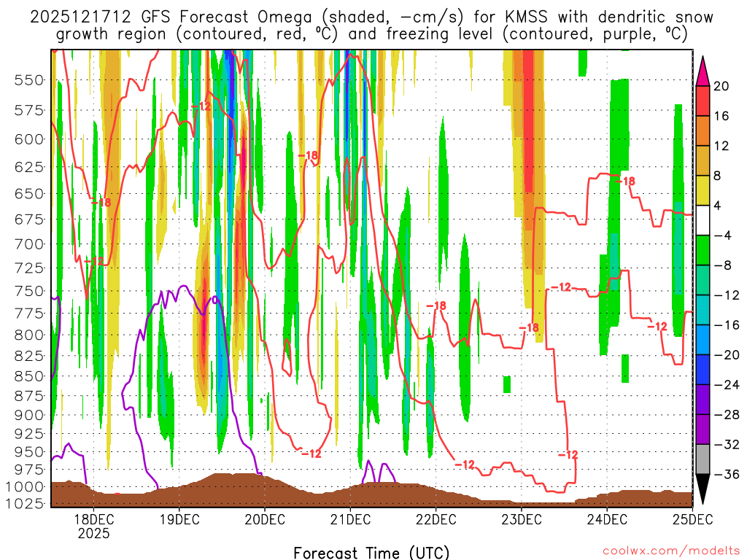The image size is (747, 560).
Task: Click the red 16-to-20 colorbar segment
Action: [x=703, y=101]
